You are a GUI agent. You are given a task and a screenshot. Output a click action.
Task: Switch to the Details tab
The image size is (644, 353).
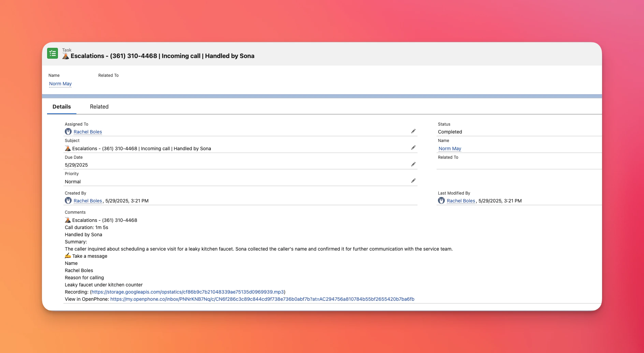coord(61,107)
